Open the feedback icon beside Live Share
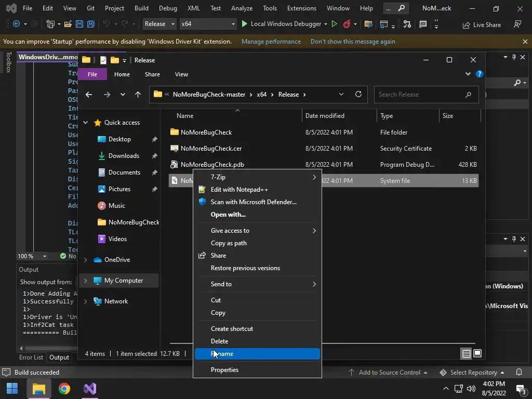This screenshot has height=399, width=532. point(517,24)
